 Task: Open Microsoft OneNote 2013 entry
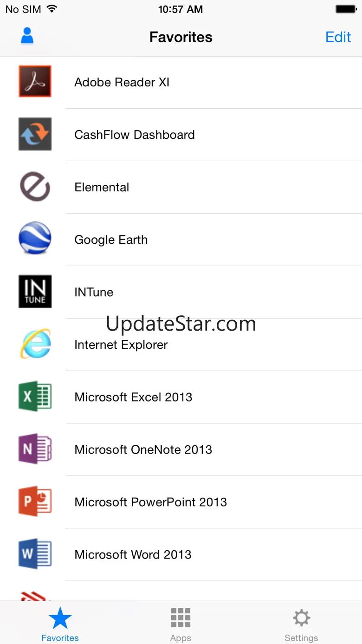click(181, 449)
